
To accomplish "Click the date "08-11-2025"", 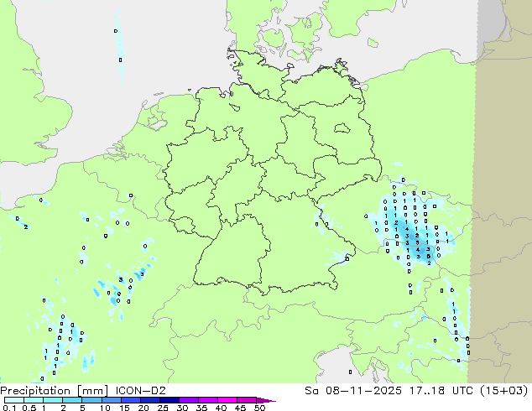I will click(x=363, y=391).
